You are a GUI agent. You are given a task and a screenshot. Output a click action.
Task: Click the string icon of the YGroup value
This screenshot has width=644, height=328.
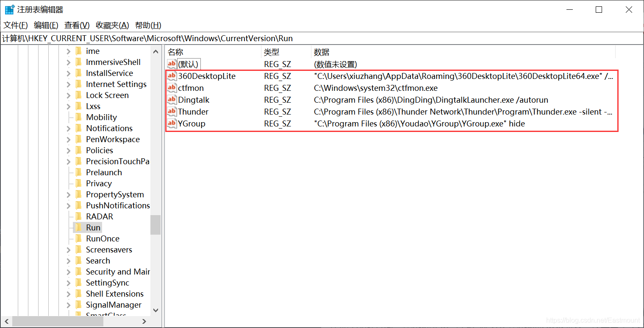pyautogui.click(x=172, y=124)
